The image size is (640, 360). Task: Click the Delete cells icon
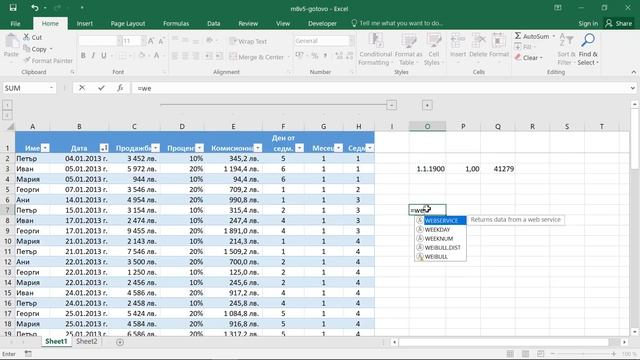click(x=478, y=41)
